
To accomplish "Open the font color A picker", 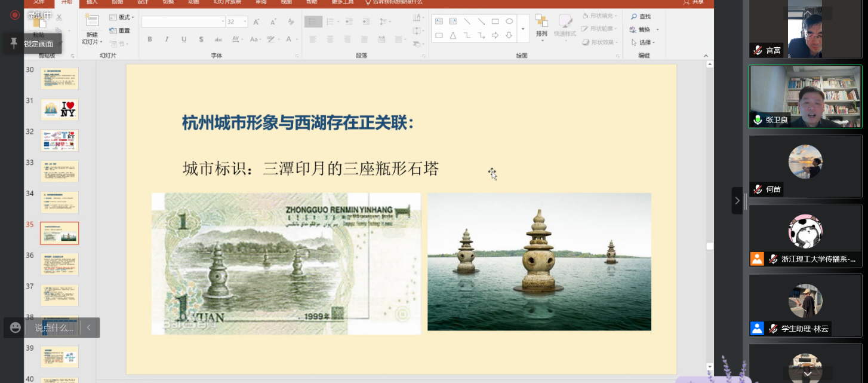I will (291, 39).
